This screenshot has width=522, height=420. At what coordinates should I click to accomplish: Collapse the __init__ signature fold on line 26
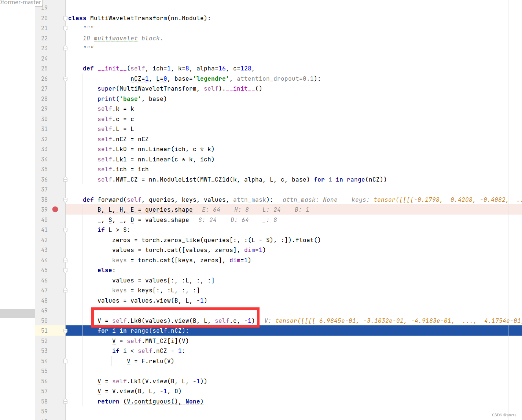pos(65,78)
